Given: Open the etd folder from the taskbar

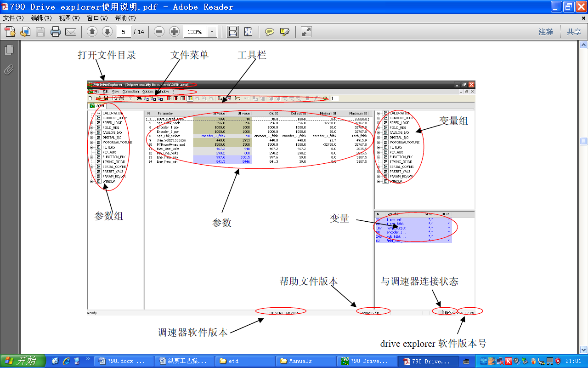Looking at the screenshot, I should pyautogui.click(x=244, y=361).
